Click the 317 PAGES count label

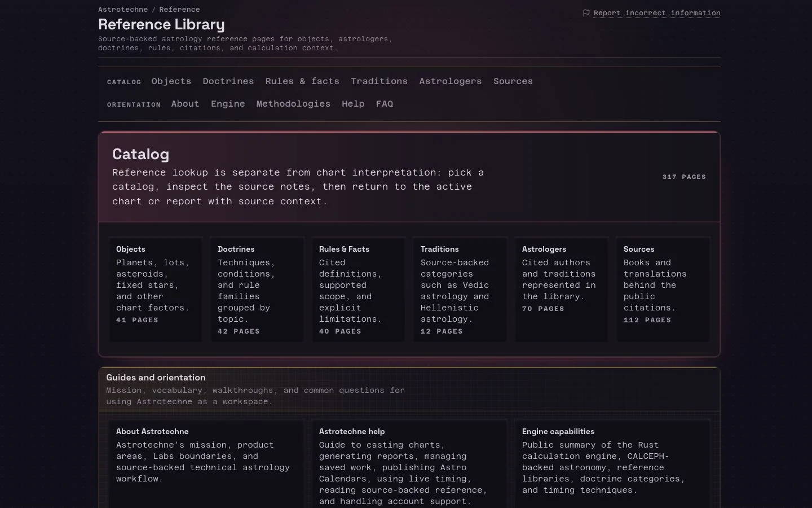coord(684,177)
